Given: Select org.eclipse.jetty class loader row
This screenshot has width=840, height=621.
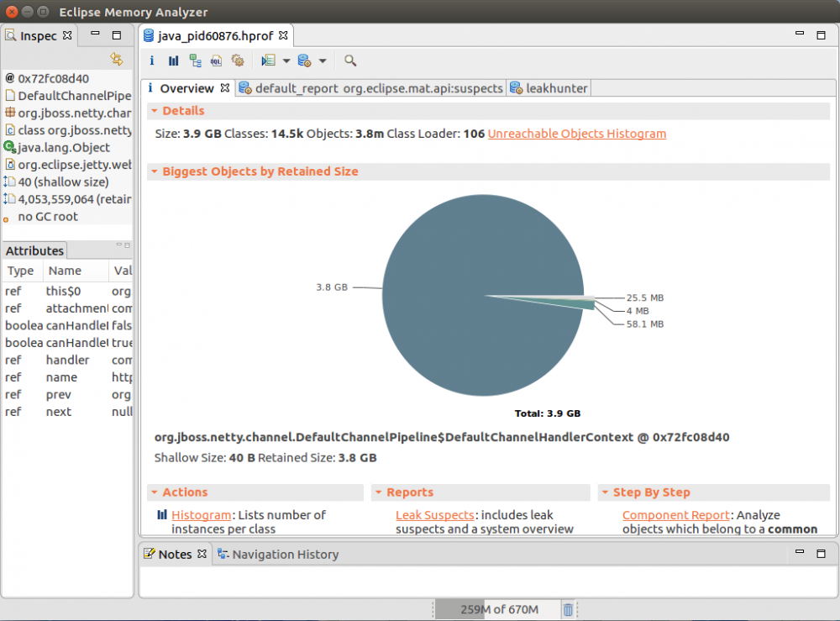Looking at the screenshot, I should [x=67, y=165].
